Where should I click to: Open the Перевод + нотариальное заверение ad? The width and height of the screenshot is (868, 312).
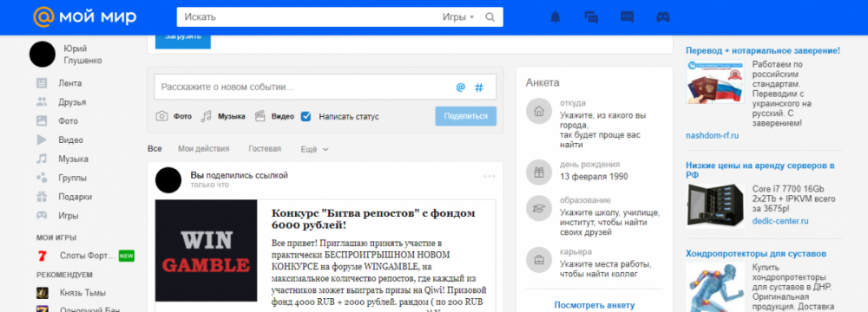[x=763, y=50]
